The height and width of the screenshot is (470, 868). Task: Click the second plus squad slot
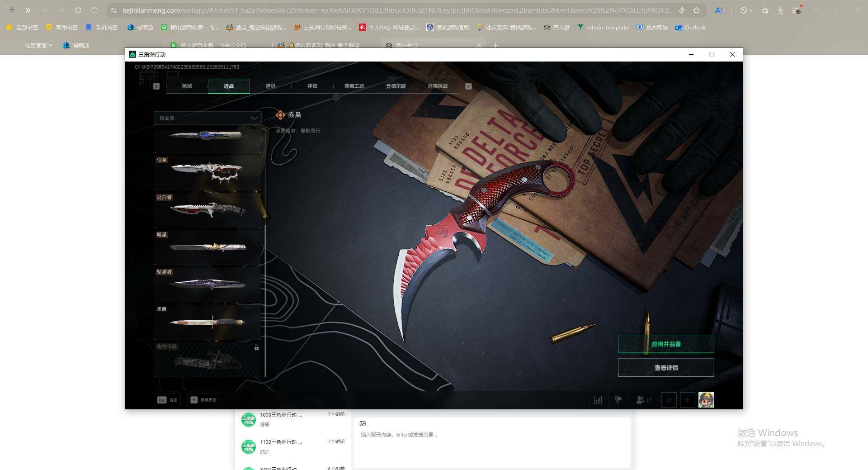pos(688,400)
